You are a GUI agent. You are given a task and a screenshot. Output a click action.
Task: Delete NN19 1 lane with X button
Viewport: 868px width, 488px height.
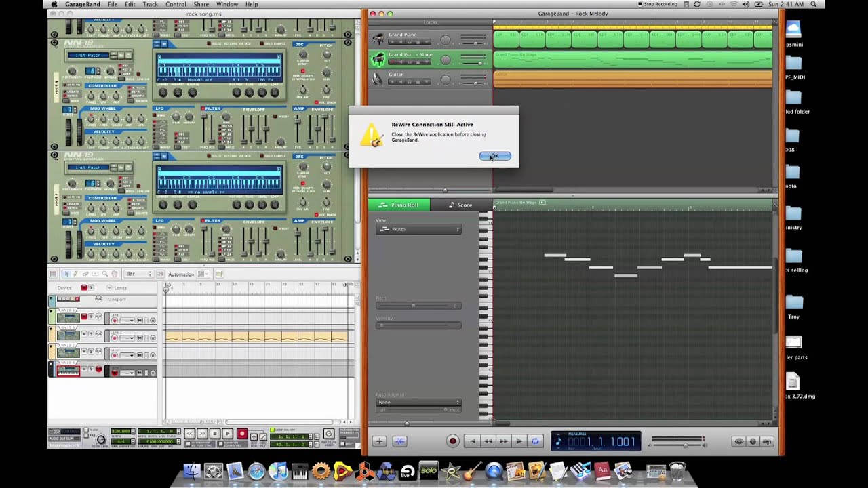[153, 321]
